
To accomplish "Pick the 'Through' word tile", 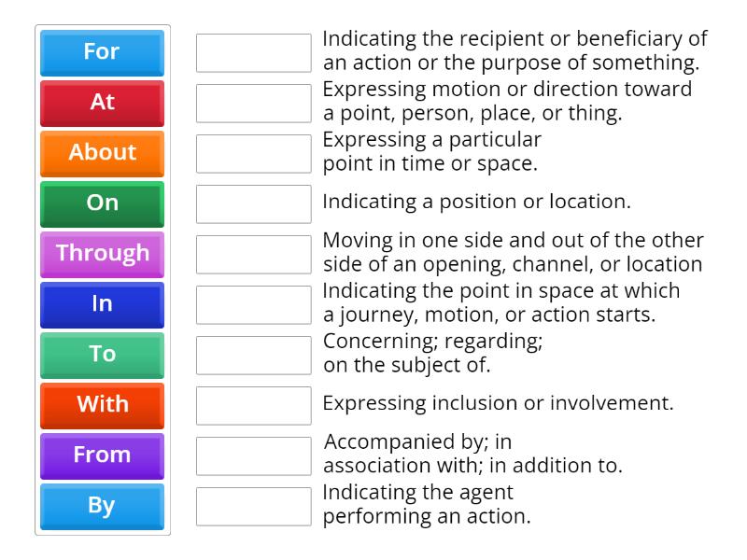I will [100, 254].
